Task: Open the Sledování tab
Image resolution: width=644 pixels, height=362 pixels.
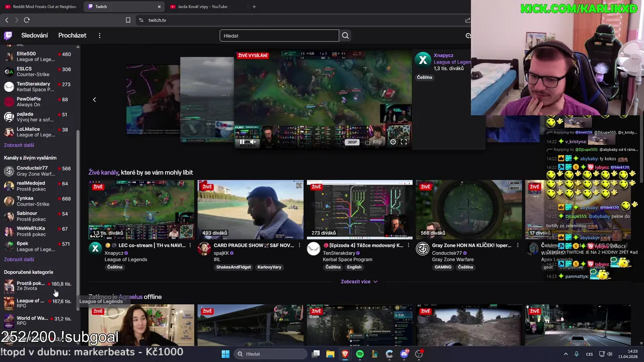Action: click(x=35, y=36)
